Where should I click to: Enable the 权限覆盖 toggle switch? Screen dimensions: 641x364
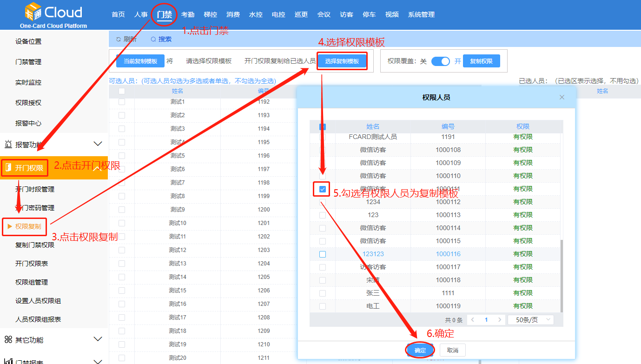pyautogui.click(x=440, y=61)
